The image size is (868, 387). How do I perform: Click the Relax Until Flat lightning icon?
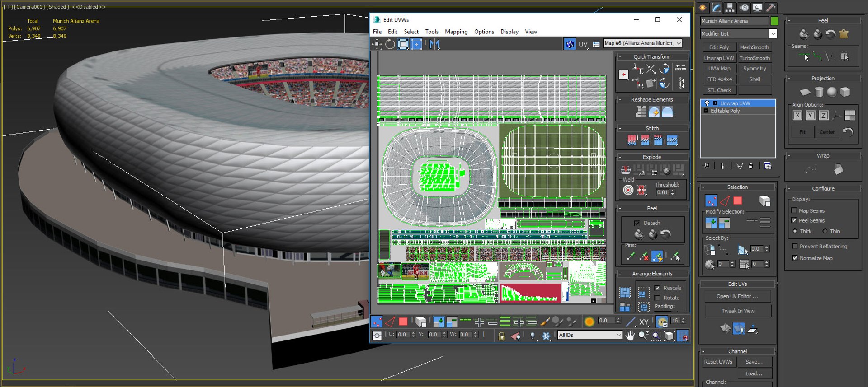pyautogui.click(x=654, y=112)
